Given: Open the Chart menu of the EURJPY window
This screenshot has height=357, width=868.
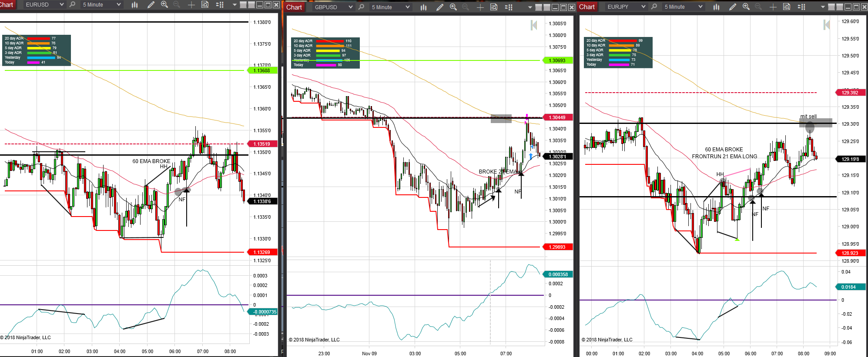Looking at the screenshot, I should 587,7.
